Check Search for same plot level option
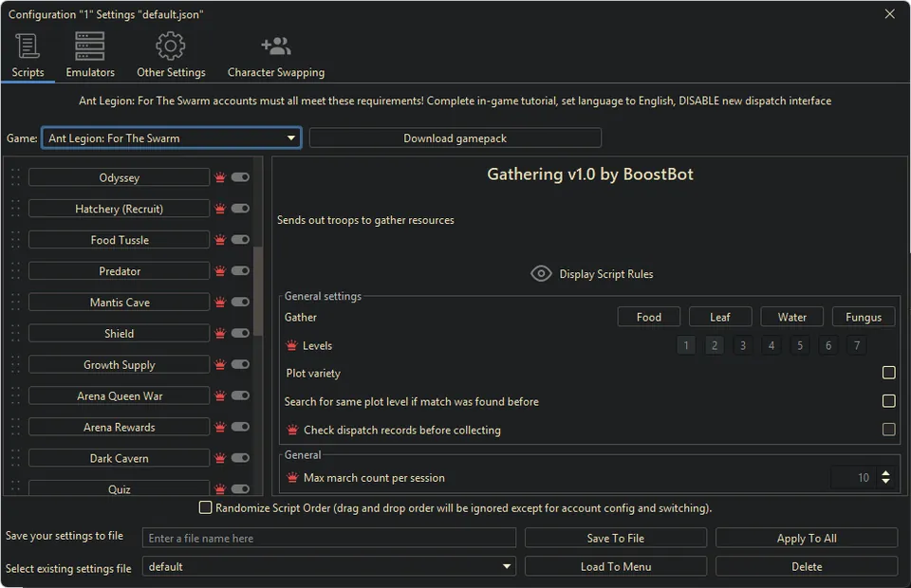 click(x=888, y=401)
